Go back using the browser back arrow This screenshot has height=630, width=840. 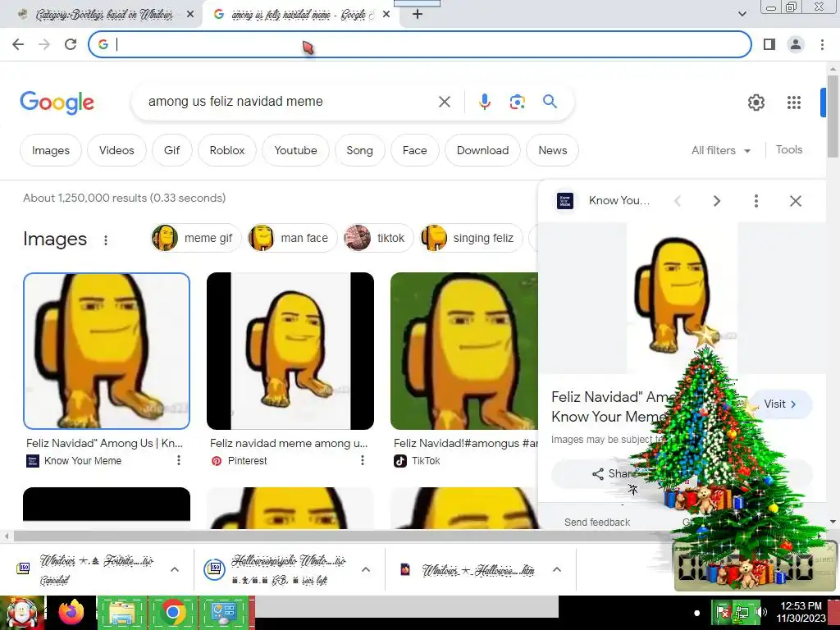pyautogui.click(x=18, y=44)
